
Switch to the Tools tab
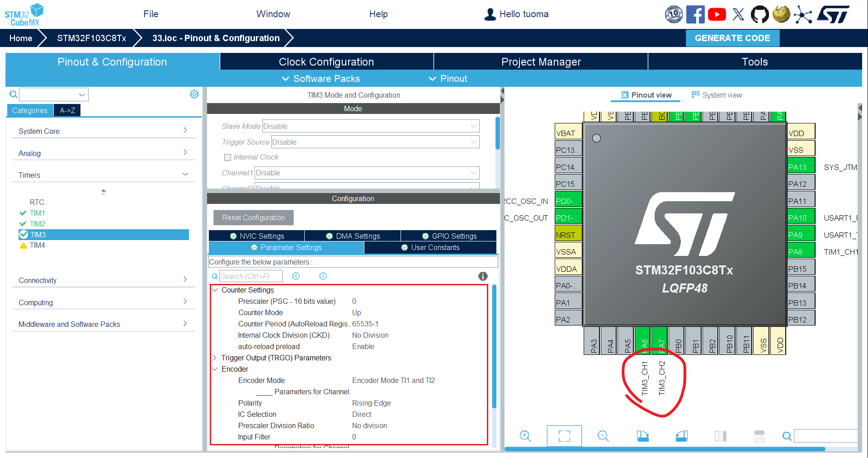click(755, 61)
